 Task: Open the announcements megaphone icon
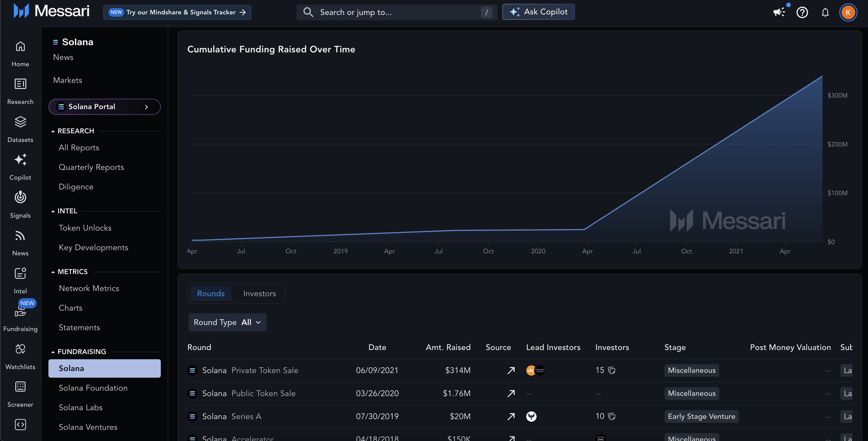(779, 12)
